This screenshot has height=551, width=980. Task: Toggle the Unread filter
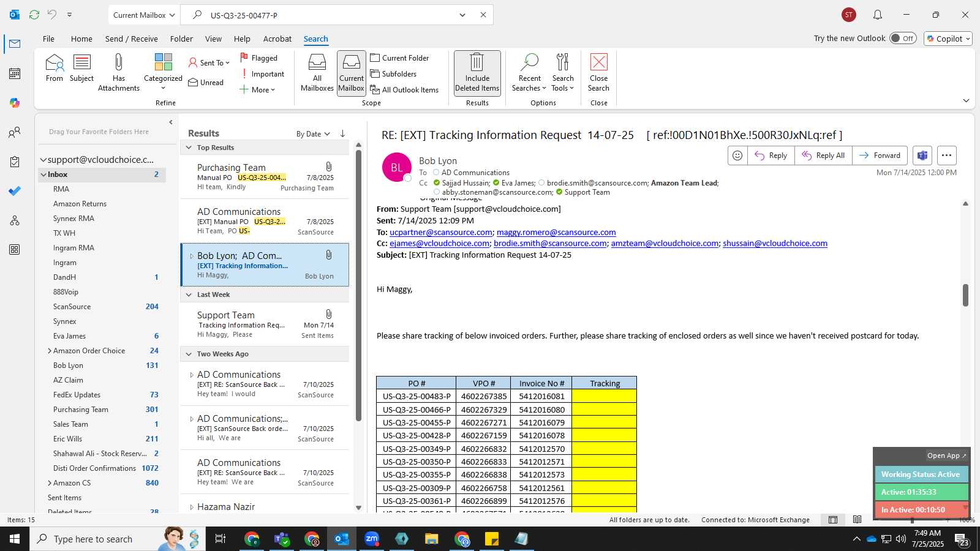[206, 83]
